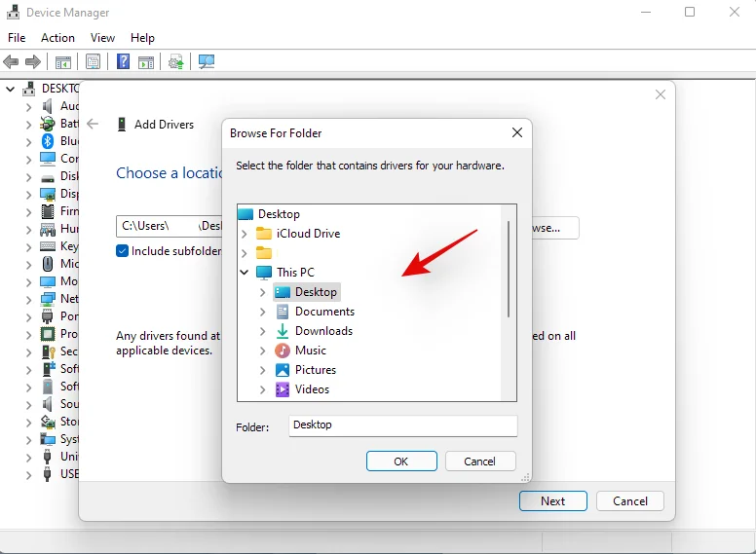Expand the Documents folder chevron
This screenshot has width=756, height=554.
[x=263, y=312]
